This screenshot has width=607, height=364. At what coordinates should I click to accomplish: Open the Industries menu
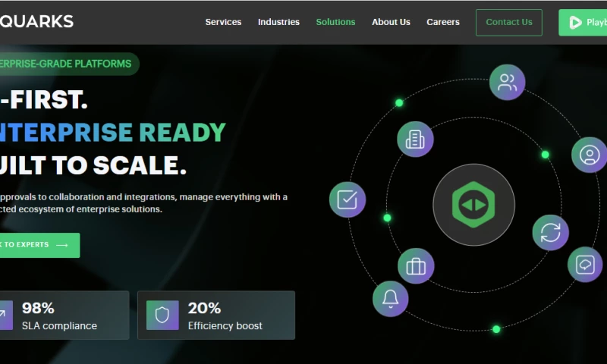(x=278, y=22)
